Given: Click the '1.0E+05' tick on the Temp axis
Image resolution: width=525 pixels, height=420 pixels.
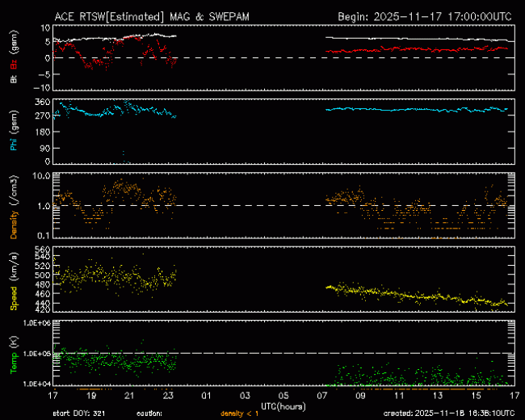Looking at the screenshot, I should pyautogui.click(x=37, y=354).
